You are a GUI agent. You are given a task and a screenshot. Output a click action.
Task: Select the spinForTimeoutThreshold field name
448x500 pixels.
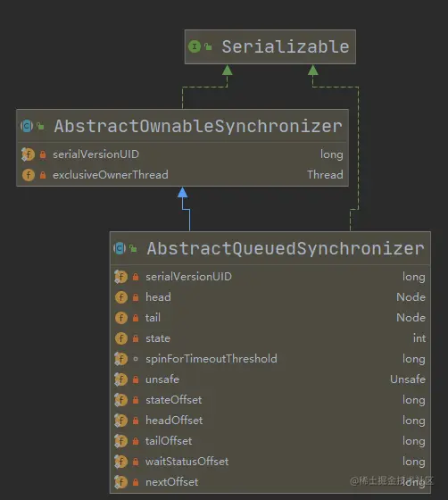tap(212, 359)
